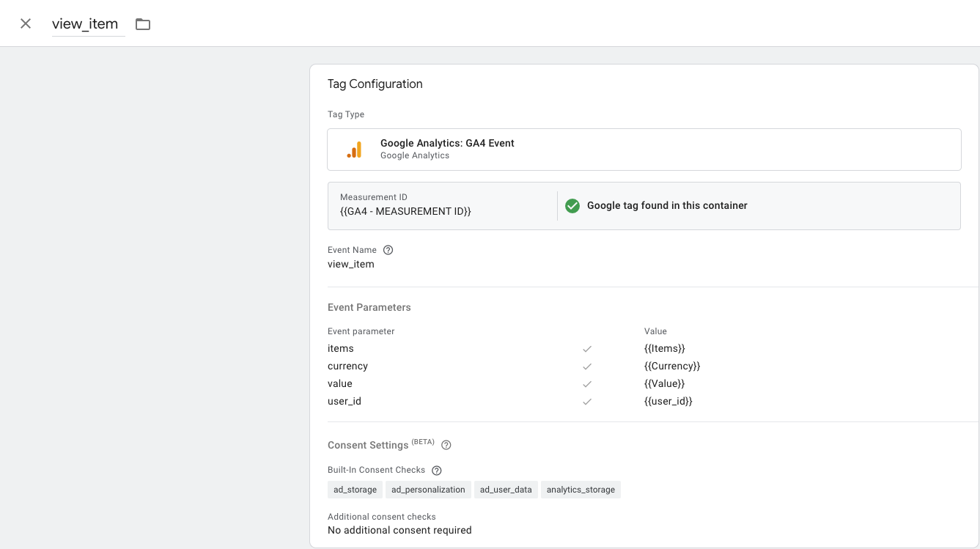Open Built-In Consent Checks help icon
Screen dimensions: 980x549
(x=437, y=470)
